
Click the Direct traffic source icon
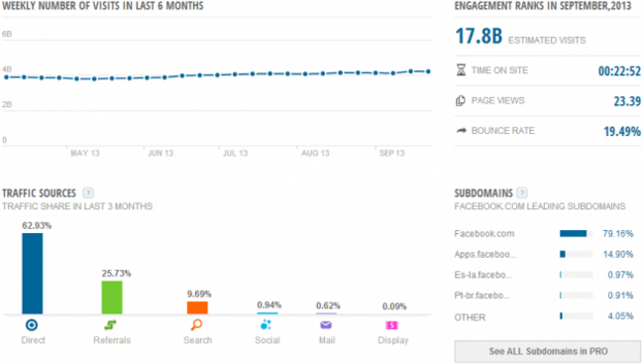[x=32, y=325]
